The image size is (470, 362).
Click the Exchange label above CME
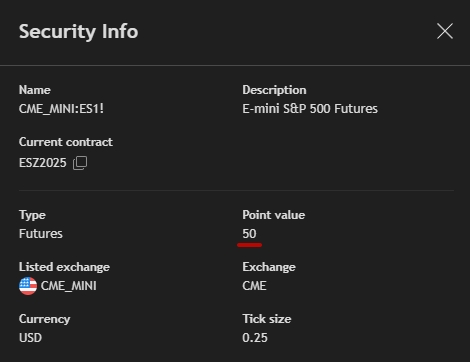point(269,267)
